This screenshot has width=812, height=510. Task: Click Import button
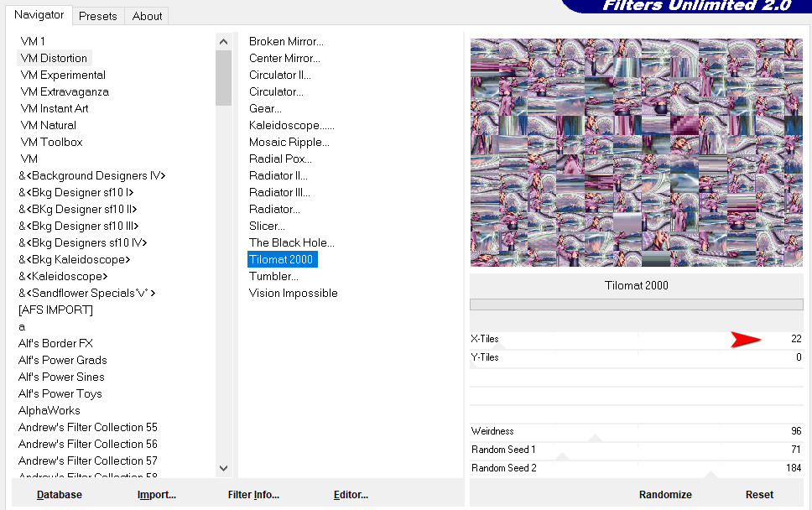156,494
